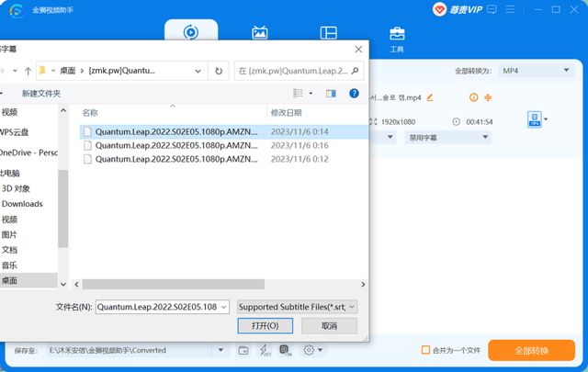Click the view layout icon in dialog toolbar
This screenshot has height=372, width=588.
pos(298,93)
